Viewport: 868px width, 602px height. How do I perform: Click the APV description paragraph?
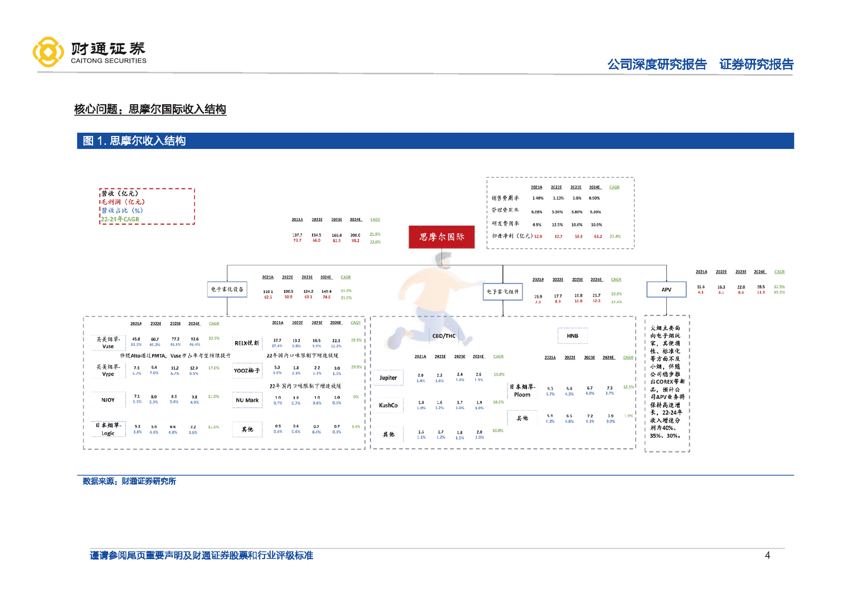coord(667,382)
